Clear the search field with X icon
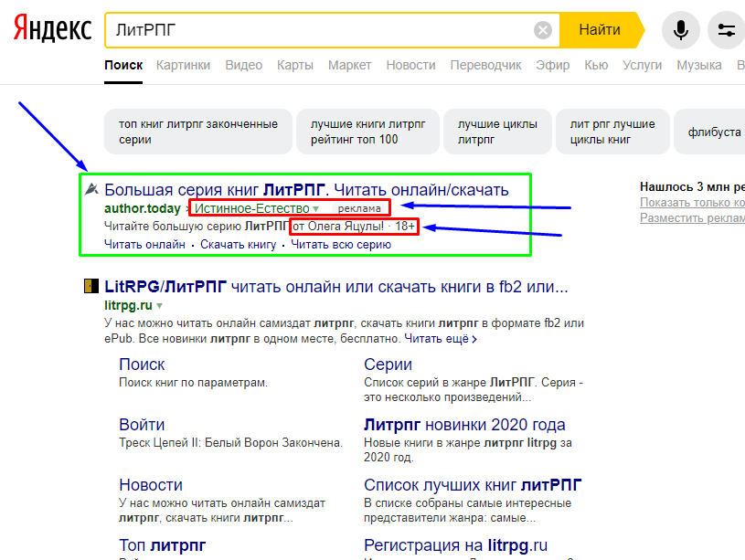 point(543,30)
